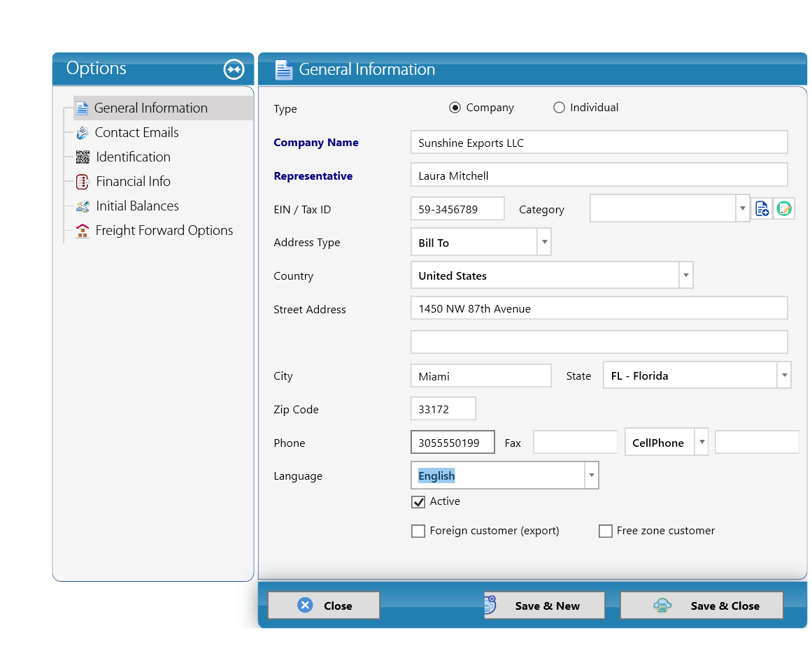Expand the State dropdown arrow

[784, 375]
